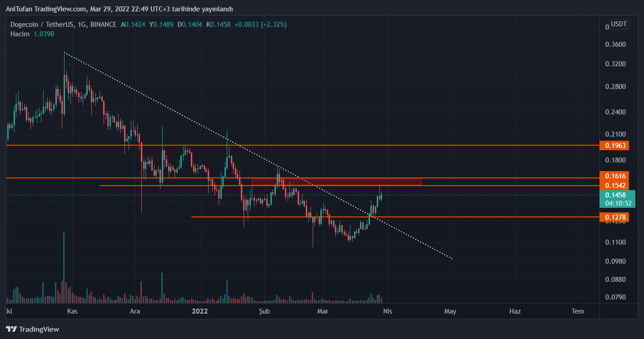Click the TradingView logo
The image size is (644, 339).
pyautogui.click(x=32, y=329)
